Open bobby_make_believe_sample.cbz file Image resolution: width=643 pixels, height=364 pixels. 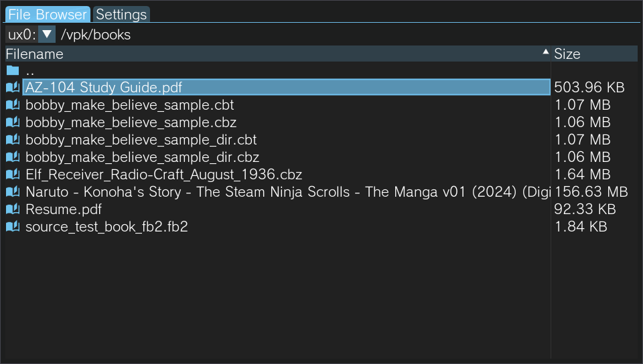click(x=131, y=122)
